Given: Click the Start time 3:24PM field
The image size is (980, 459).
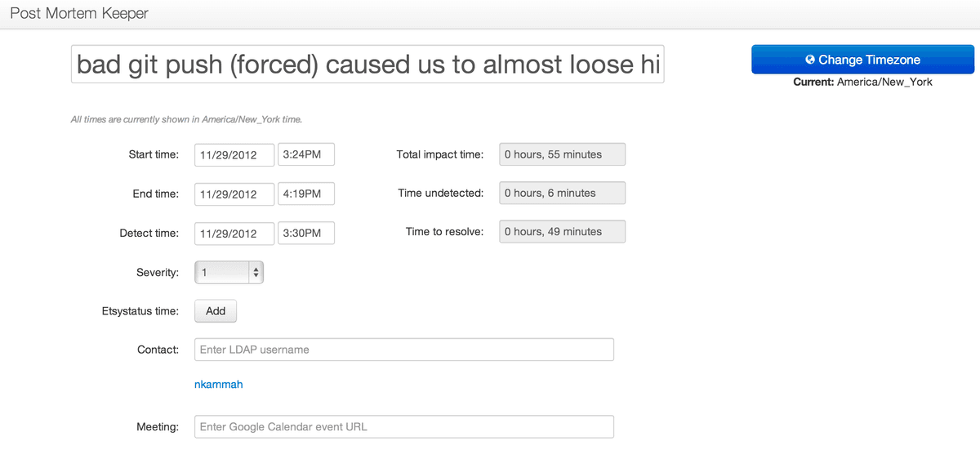Looking at the screenshot, I should [306, 154].
